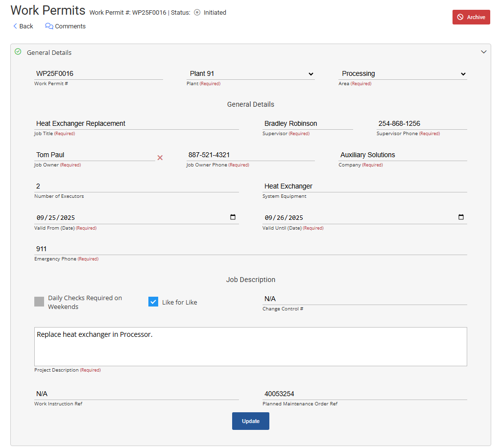Click the Initiated status indicator icon
Viewport: 501px width, 448px height.
(197, 13)
